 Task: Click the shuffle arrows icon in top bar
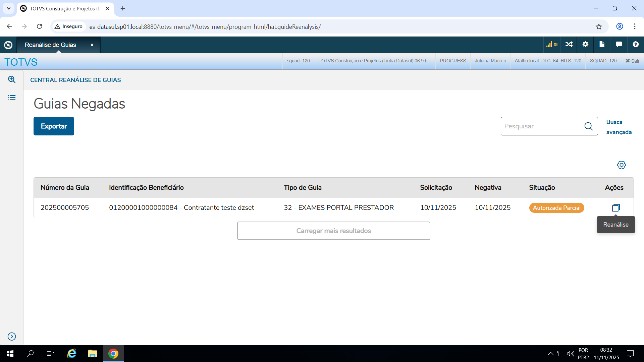(569, 45)
